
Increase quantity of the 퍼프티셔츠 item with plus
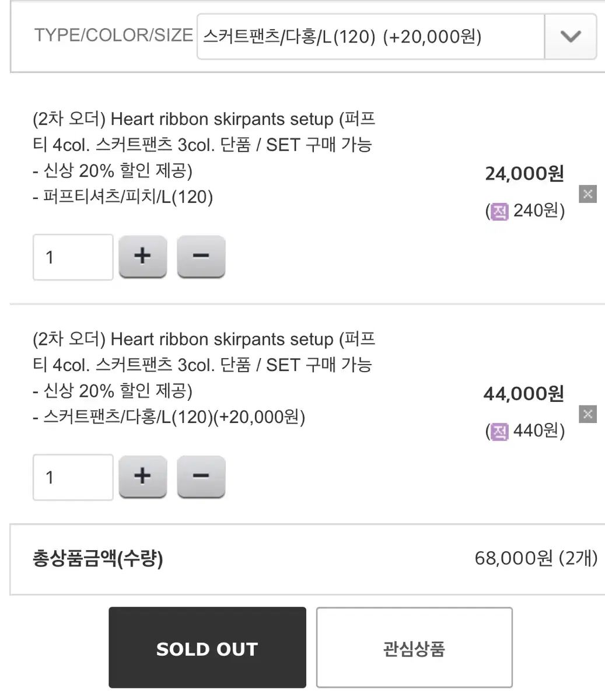[142, 257]
